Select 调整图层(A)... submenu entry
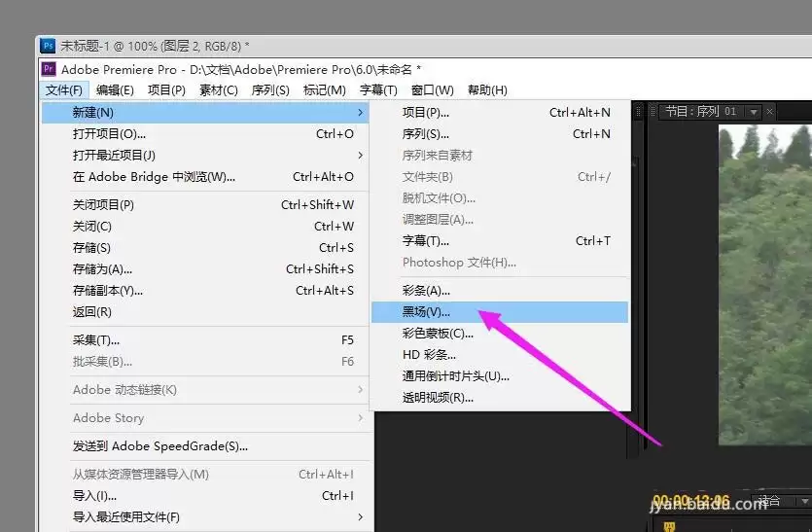The height and width of the screenshot is (532, 812). [500, 220]
